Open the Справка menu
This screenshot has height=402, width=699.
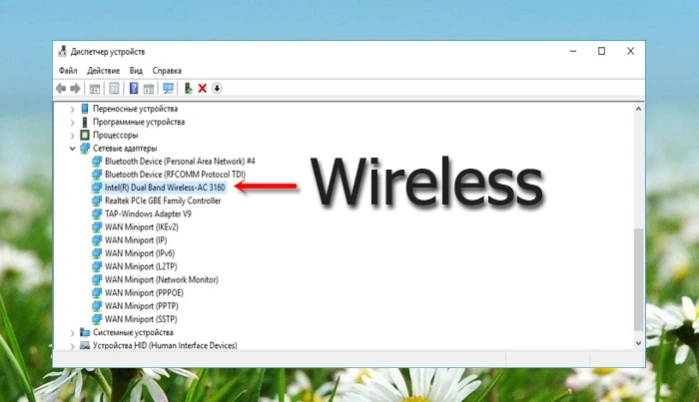(x=167, y=70)
